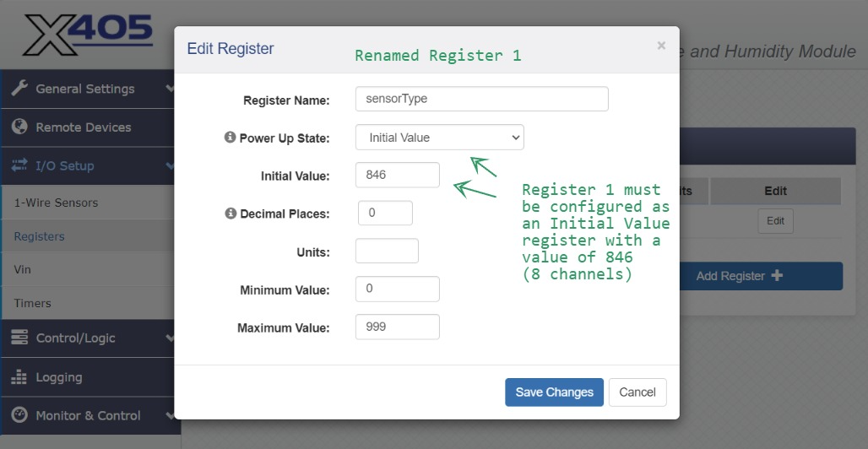This screenshot has height=449, width=868.
Task: Click the I/O Setup arrows icon
Action: click(x=19, y=165)
